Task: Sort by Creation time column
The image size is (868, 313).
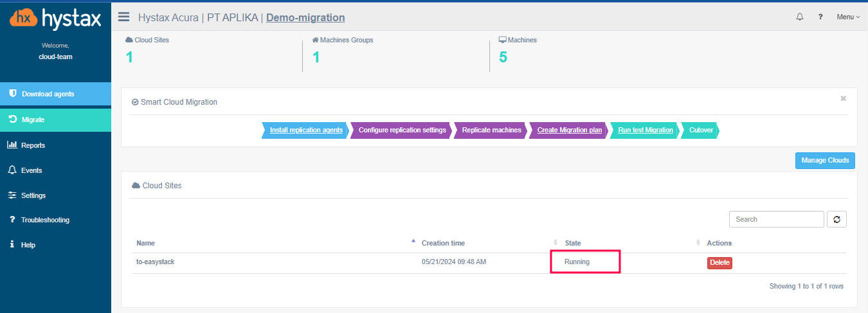Action: 443,243
